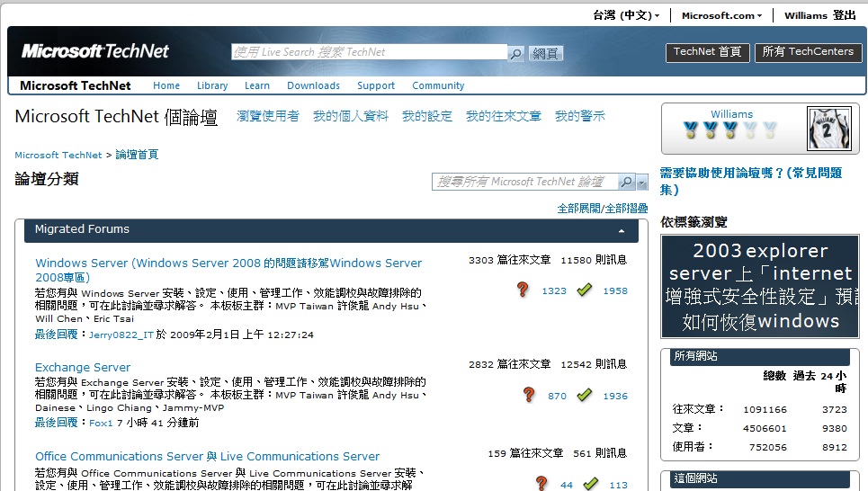Click the forum help FAQ link 需要協助使用論壇嗎
This screenshot has width=868, height=491.
pos(751,181)
